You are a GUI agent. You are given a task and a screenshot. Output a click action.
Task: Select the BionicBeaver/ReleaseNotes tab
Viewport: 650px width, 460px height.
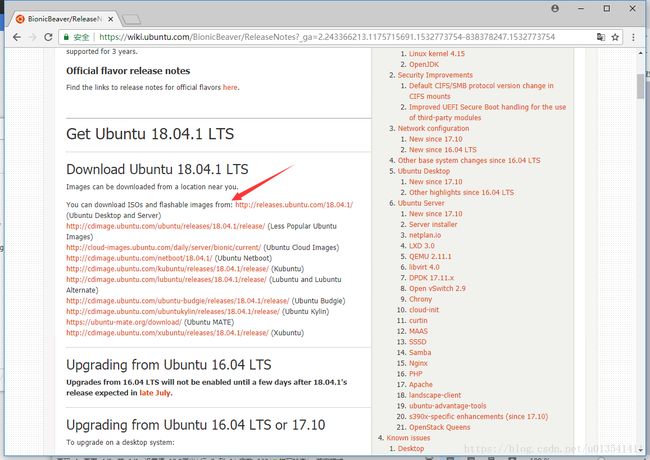(64, 19)
